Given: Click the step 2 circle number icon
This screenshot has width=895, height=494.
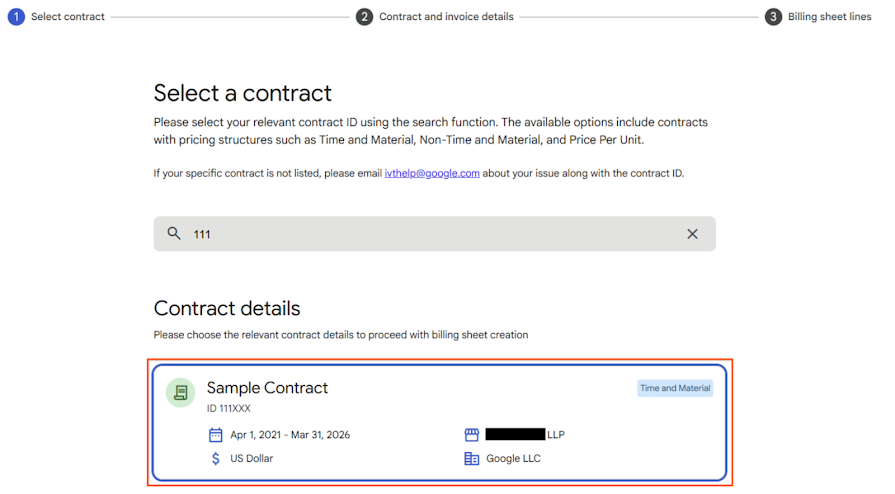Looking at the screenshot, I should click(364, 17).
